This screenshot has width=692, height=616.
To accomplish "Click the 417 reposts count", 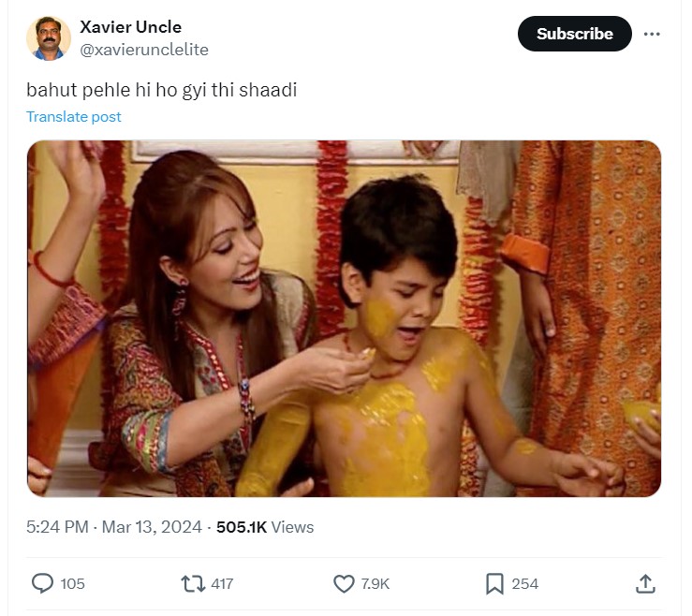I will click(222, 583).
